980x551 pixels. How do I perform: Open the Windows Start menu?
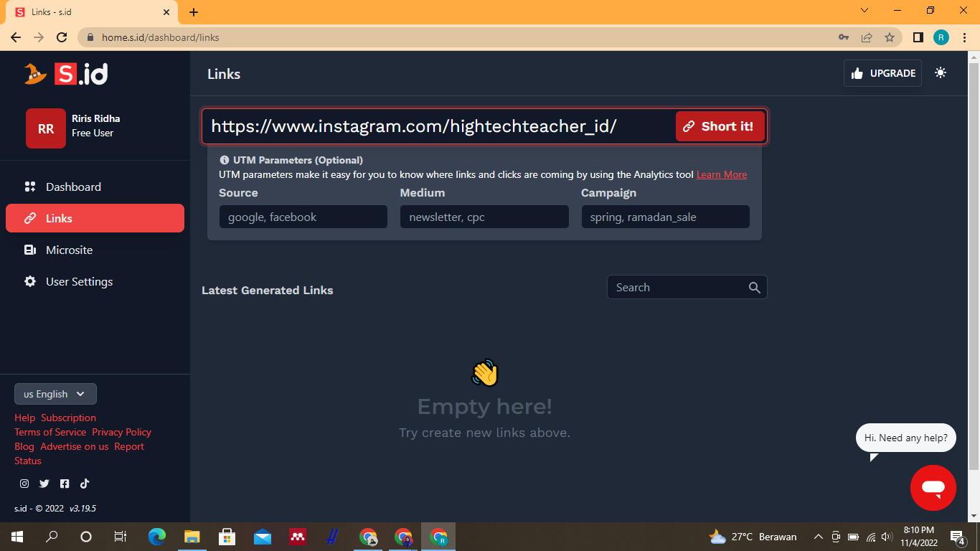pos(17,537)
